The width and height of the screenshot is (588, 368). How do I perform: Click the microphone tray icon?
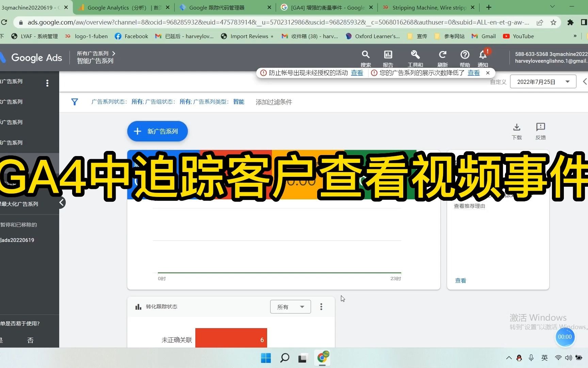pyautogui.click(x=531, y=358)
